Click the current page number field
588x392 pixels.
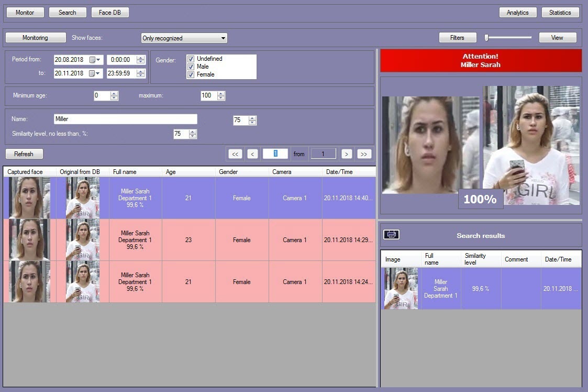click(275, 154)
